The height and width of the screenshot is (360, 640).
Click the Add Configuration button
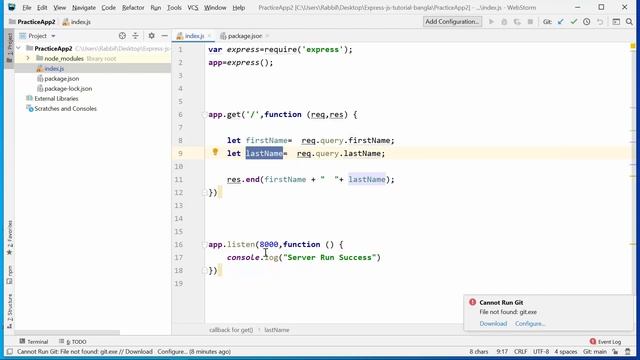(x=452, y=22)
